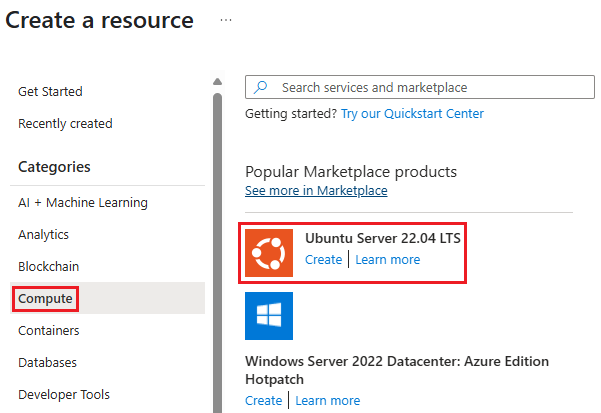The width and height of the screenshot is (601, 413).
Task: Select the Blockchain category
Action: pos(48,267)
